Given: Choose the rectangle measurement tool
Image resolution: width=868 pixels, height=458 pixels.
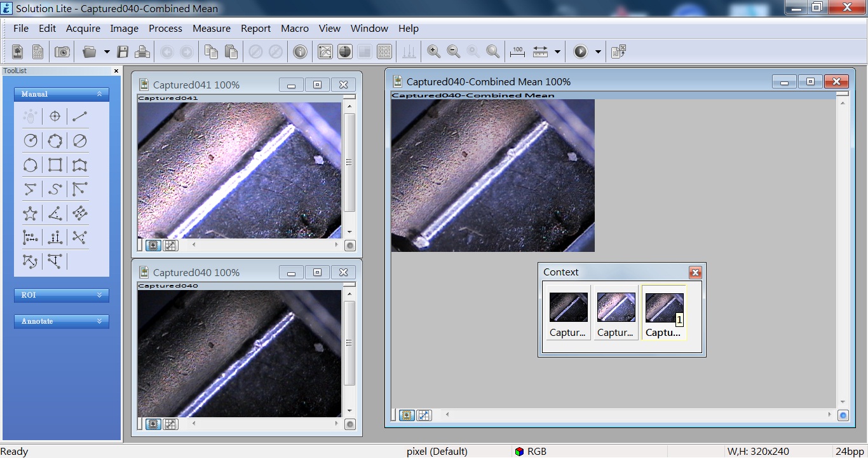Looking at the screenshot, I should [x=55, y=165].
